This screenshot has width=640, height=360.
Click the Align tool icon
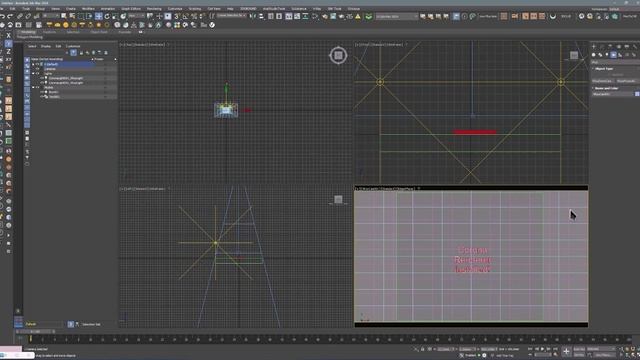tap(262, 16)
